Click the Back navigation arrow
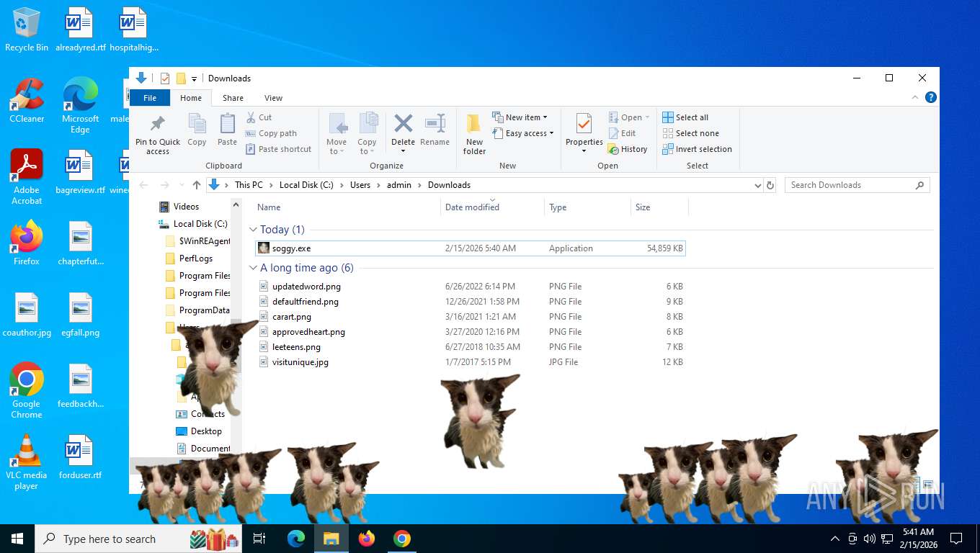This screenshot has width=980, height=553. tap(143, 185)
